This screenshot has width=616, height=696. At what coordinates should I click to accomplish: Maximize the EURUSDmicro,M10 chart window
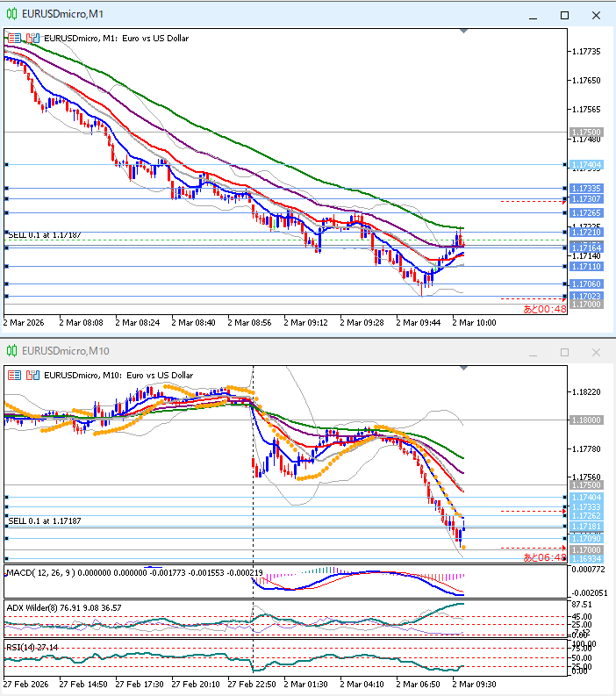(x=564, y=352)
